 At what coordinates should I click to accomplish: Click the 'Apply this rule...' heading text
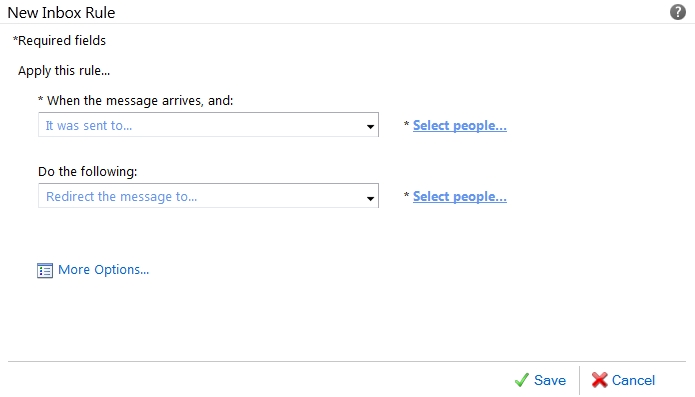[64, 71]
